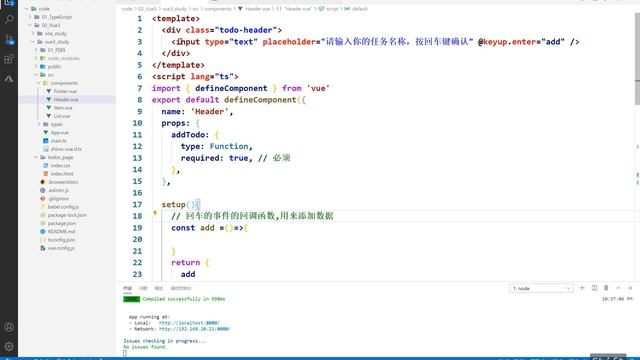Open List.vue in the explorer
The width and height of the screenshot is (640, 360).
(x=62, y=116)
